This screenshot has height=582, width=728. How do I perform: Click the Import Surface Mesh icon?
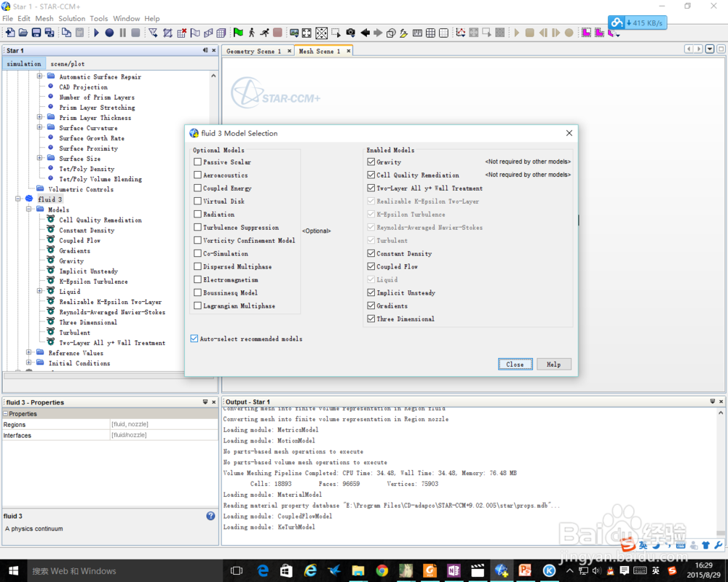pos(153,33)
